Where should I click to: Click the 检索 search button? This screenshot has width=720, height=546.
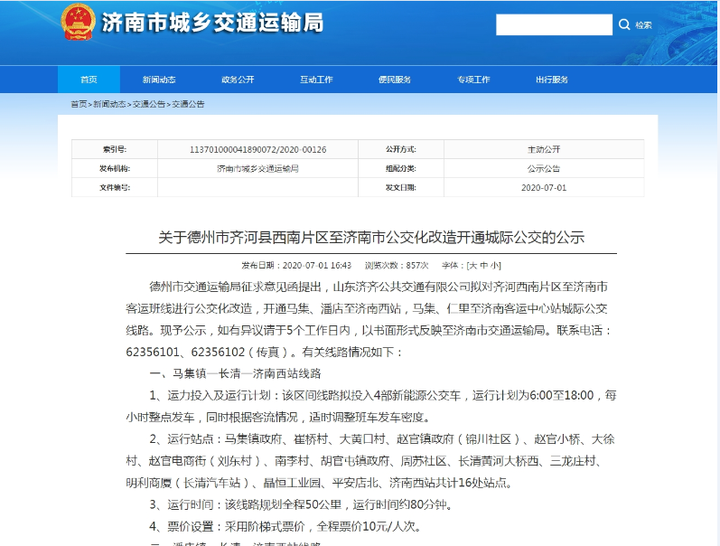643,25
